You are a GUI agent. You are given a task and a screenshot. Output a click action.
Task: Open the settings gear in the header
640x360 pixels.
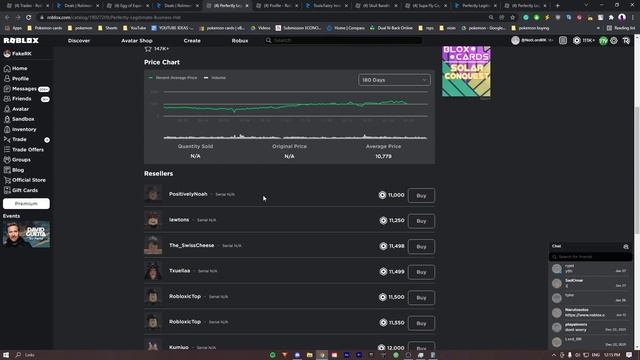pyautogui.click(x=613, y=40)
